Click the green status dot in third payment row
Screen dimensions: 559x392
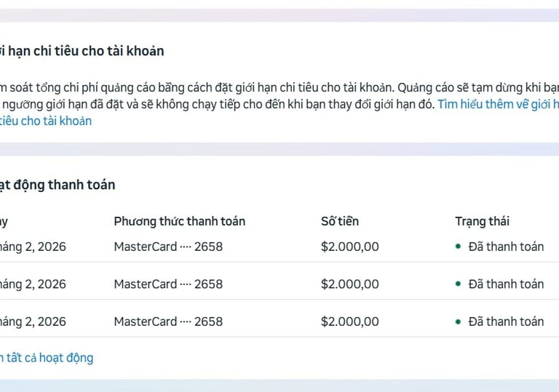[x=458, y=321]
